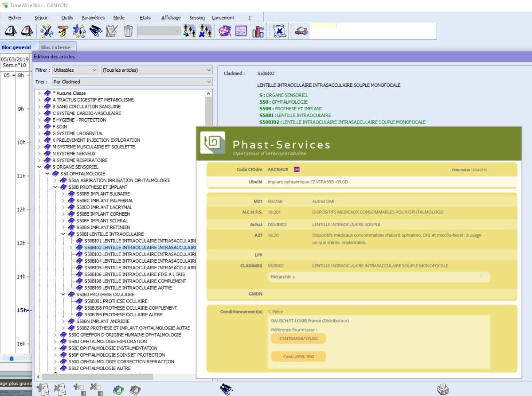Click the add sub-item plus icon at bottom

pyautogui.click(x=80, y=389)
